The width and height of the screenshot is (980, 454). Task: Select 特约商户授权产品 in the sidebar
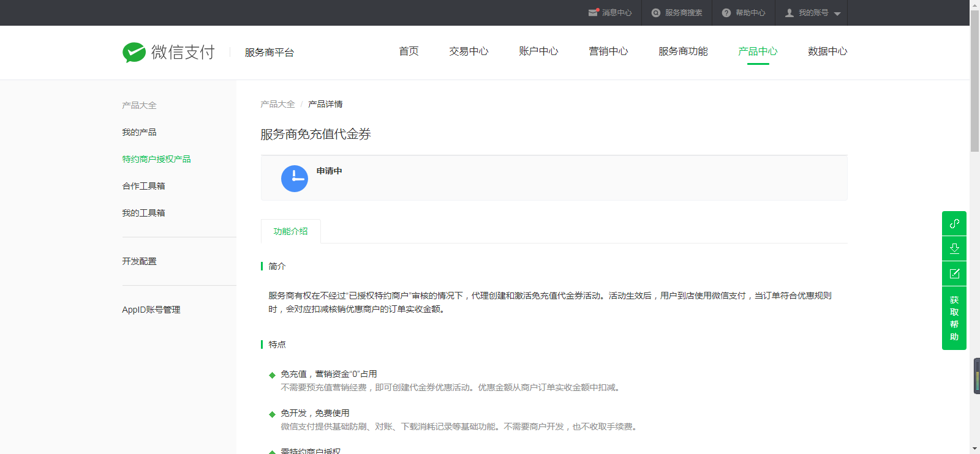coord(156,159)
